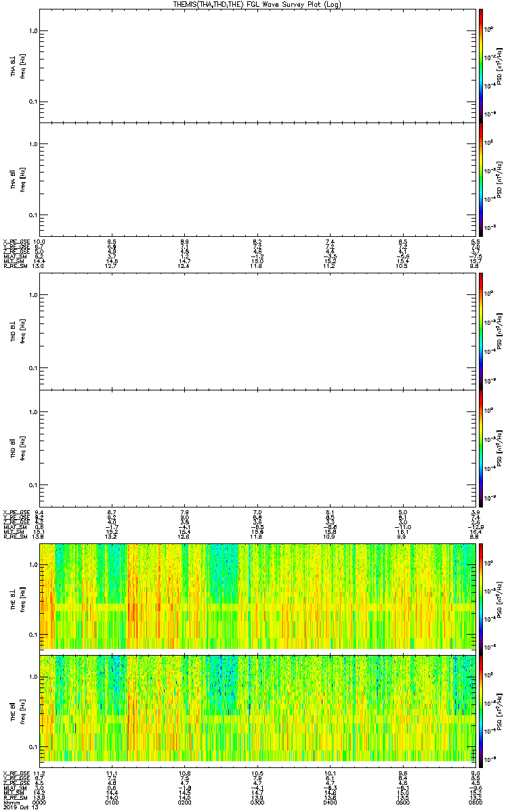This screenshot has width=508, height=812.
Task: Click the 0100 time tick label
Action: 113,803
